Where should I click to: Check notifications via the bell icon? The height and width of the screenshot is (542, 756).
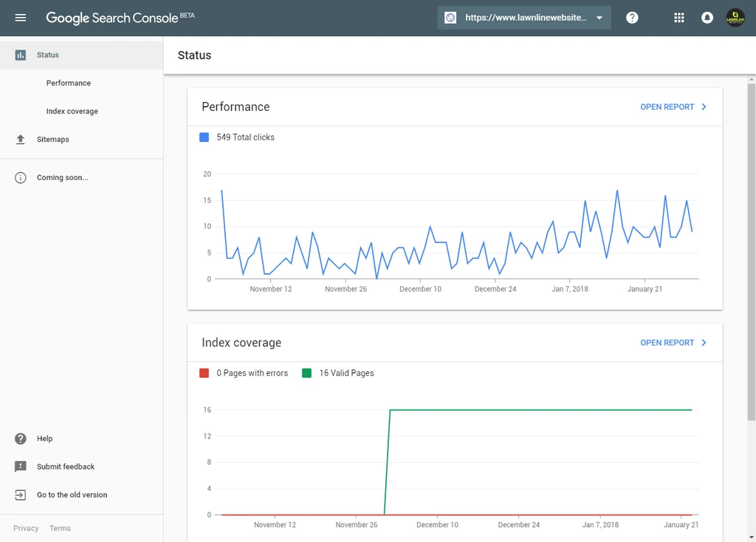pos(707,17)
